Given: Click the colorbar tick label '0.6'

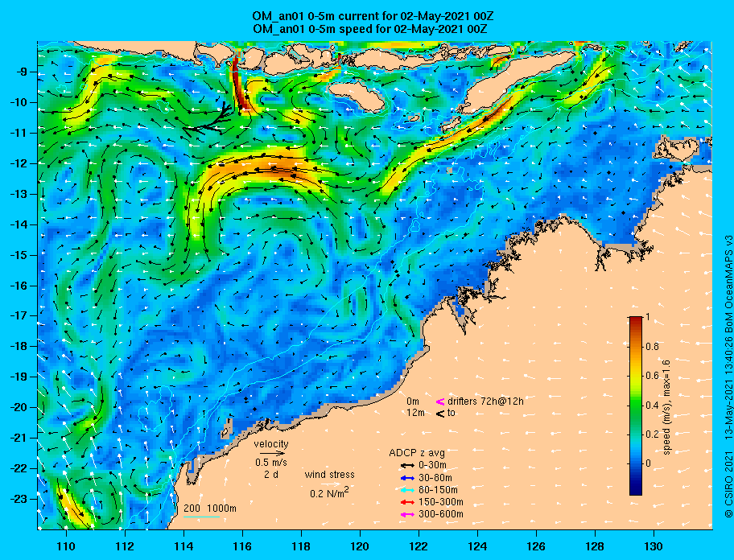Looking at the screenshot, I should [652, 376].
